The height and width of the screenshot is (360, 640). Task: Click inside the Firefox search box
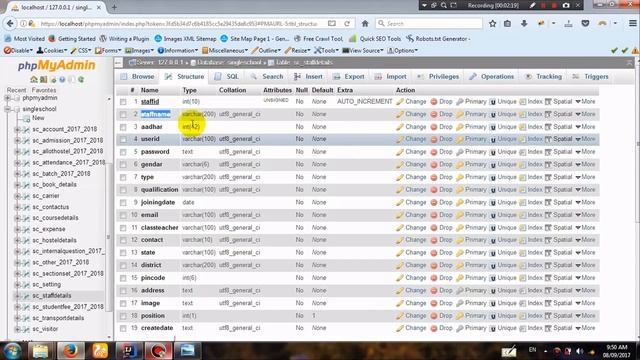429,24
